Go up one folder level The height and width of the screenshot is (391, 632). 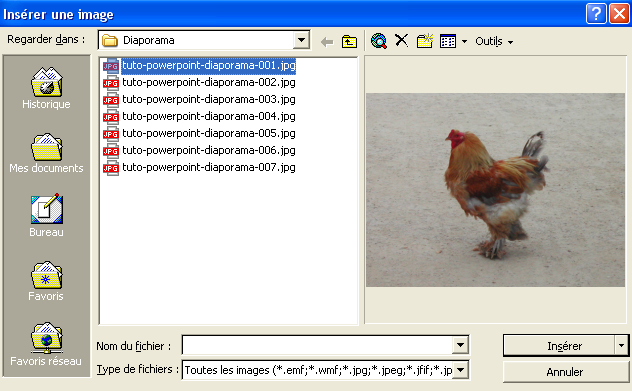[349, 41]
